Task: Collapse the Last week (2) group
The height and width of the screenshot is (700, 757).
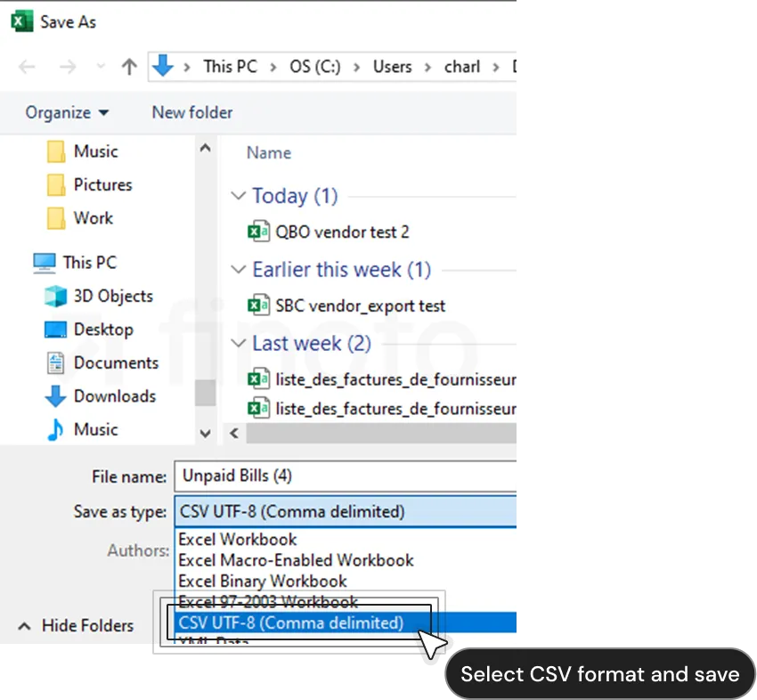Action: pos(238,343)
